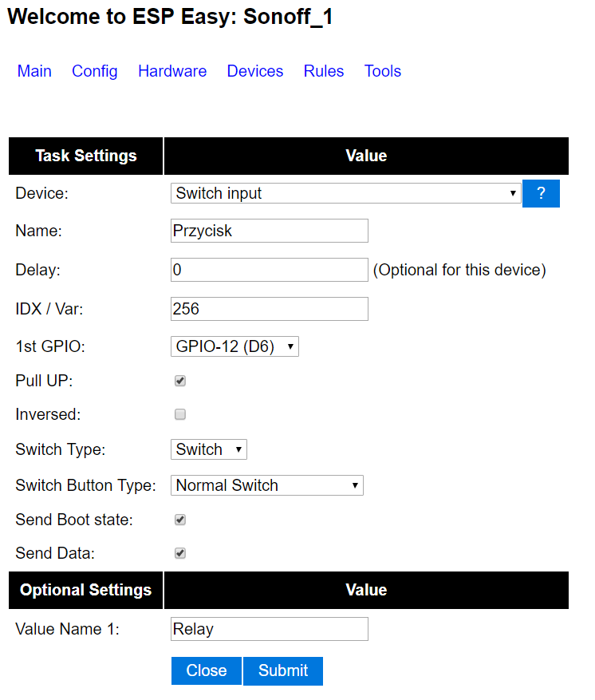
Task: Open the Device dropdown showing Switch input
Action: pyautogui.click(x=345, y=193)
